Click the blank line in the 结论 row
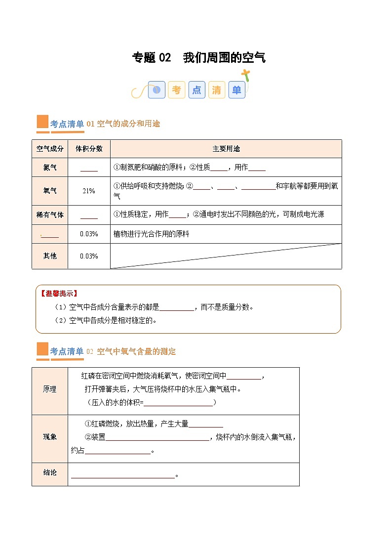Viewport: 392px width, 555px height. pos(123,475)
